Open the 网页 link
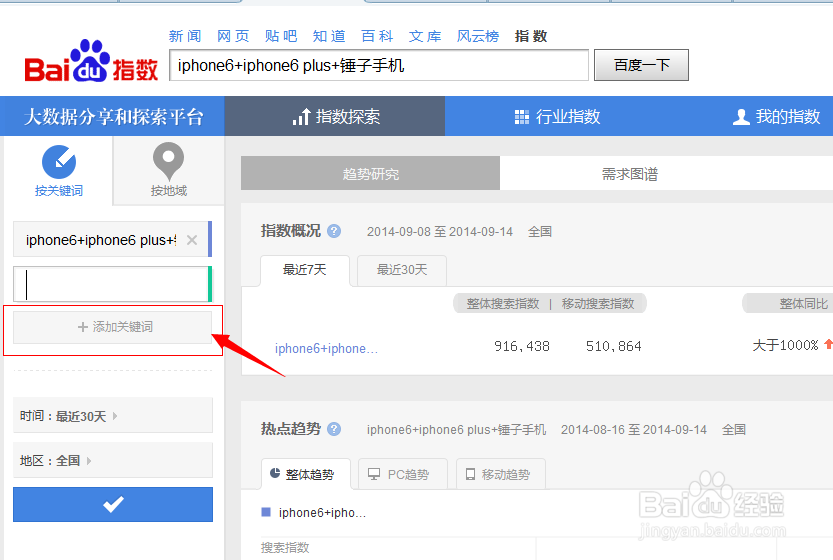 click(x=233, y=36)
